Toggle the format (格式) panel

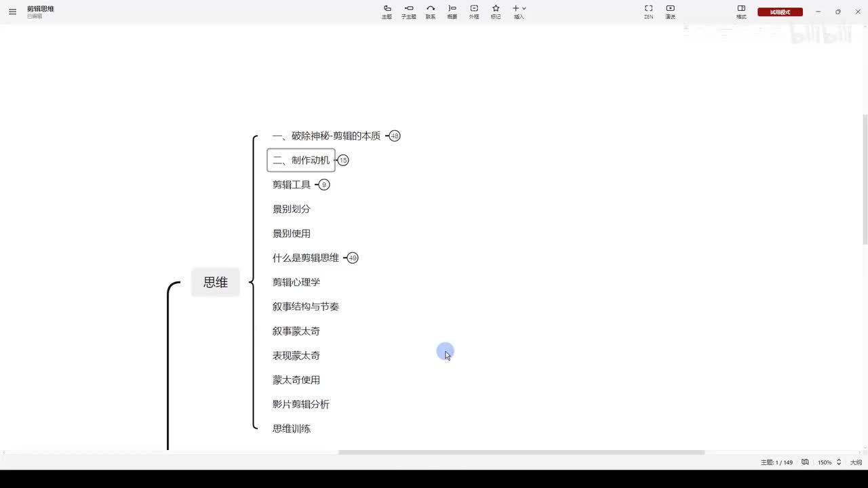(741, 12)
